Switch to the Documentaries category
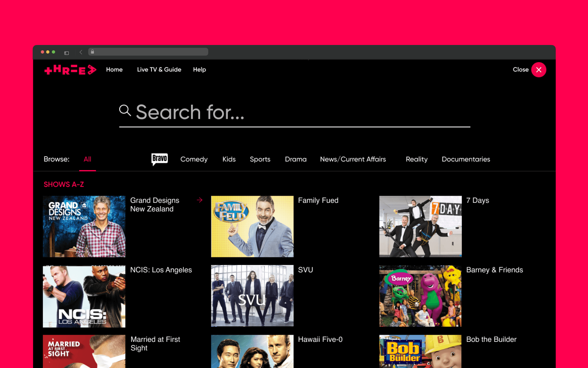Image resolution: width=588 pixels, height=368 pixels. point(466,159)
